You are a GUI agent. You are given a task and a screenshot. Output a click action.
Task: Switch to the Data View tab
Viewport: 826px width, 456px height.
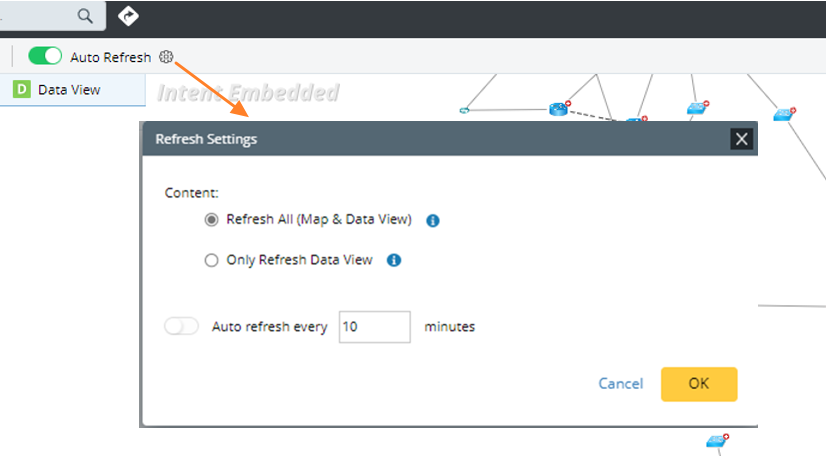point(68,89)
